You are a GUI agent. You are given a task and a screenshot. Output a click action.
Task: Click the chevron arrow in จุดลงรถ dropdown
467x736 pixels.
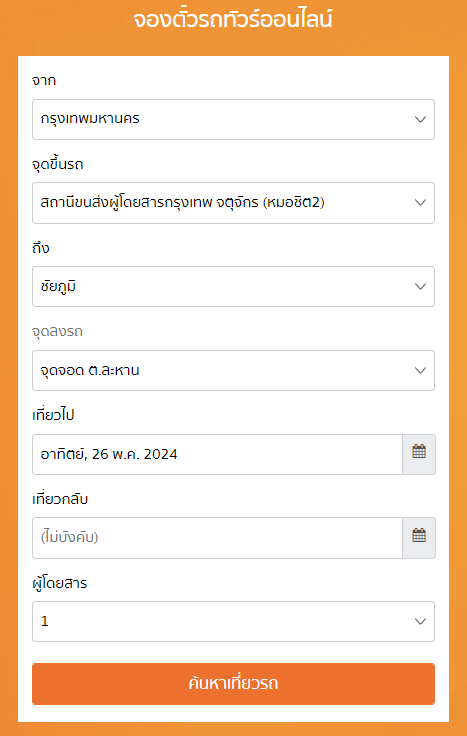coord(420,370)
